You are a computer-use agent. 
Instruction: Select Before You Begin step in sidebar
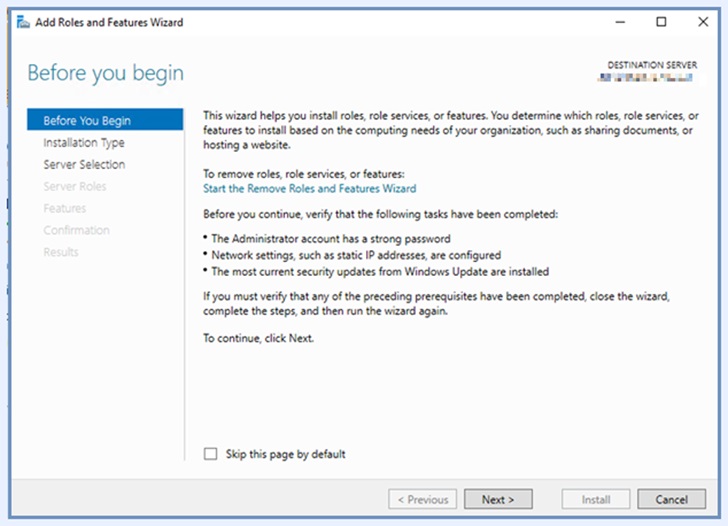(x=87, y=121)
